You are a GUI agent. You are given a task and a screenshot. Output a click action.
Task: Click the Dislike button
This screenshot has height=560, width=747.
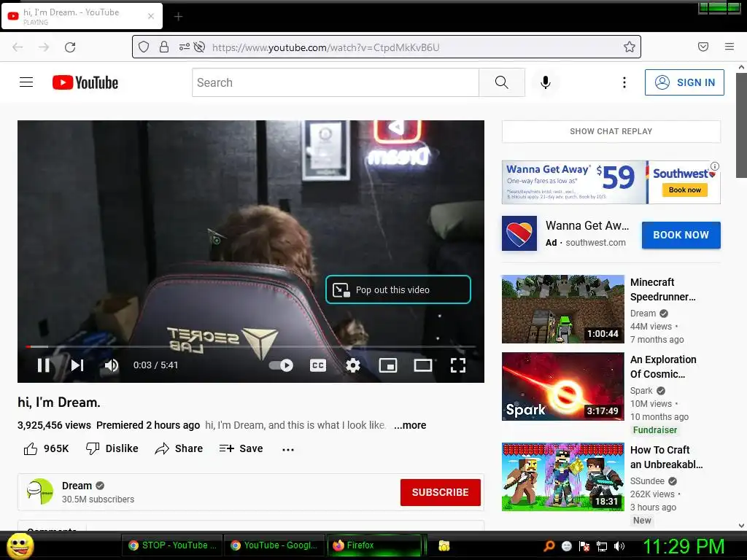point(112,448)
